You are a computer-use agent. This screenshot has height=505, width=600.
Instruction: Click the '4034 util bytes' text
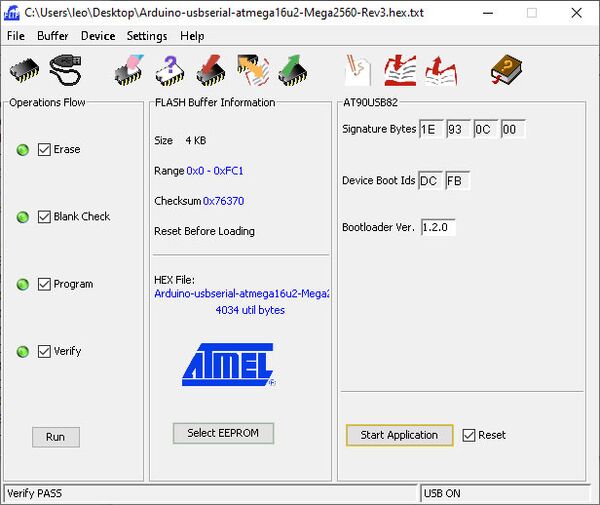[x=250, y=310]
